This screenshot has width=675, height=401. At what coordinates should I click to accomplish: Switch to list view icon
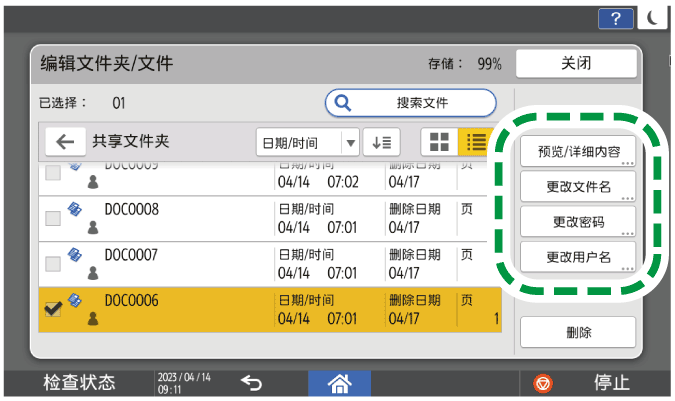click(x=471, y=142)
